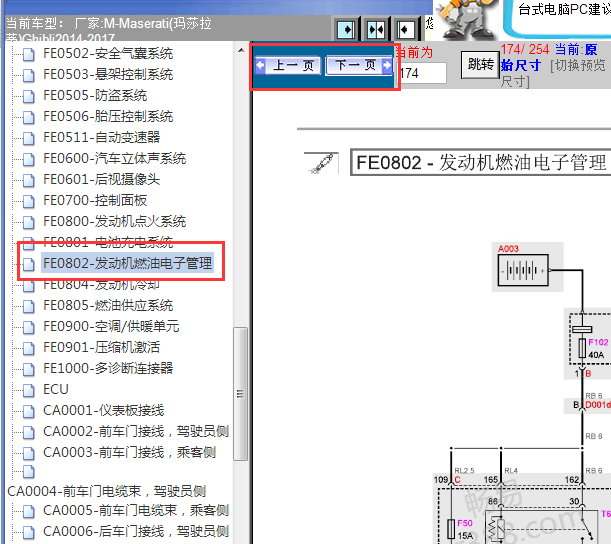Open FE0511-自动变速器 diagram

click(x=102, y=137)
